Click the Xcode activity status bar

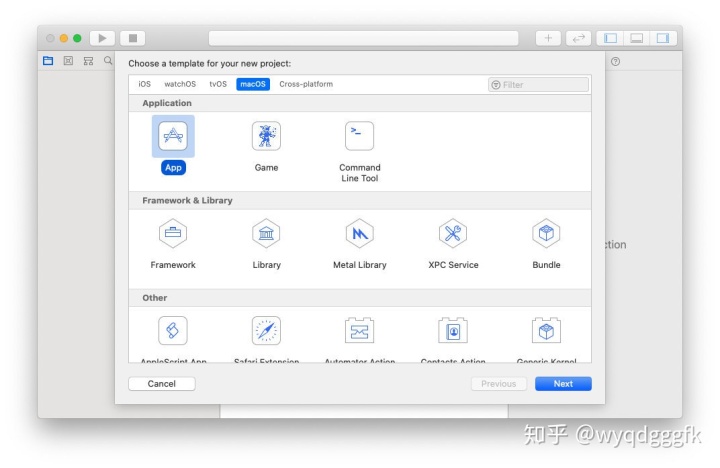pos(364,38)
